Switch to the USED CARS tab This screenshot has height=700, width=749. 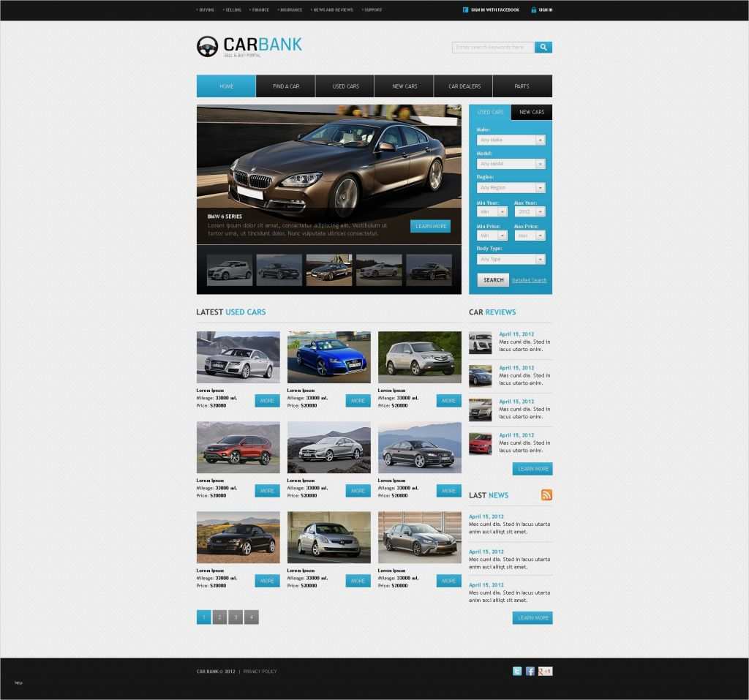(x=490, y=112)
